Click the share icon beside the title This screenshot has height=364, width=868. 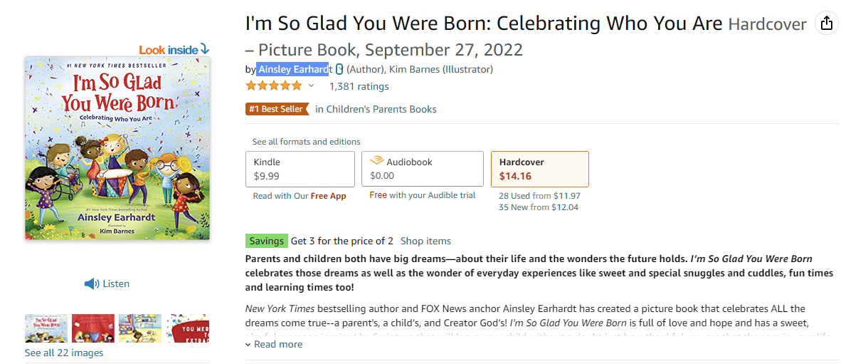coord(826,24)
